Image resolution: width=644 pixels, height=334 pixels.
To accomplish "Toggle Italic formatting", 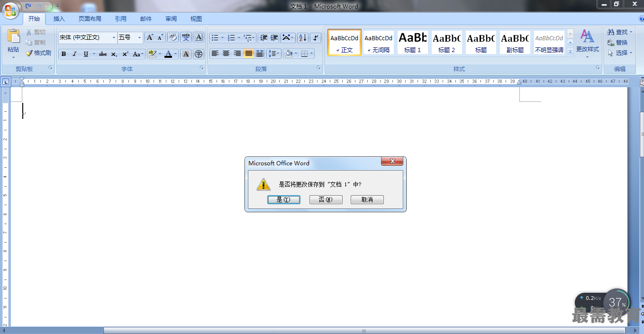I will coord(74,54).
